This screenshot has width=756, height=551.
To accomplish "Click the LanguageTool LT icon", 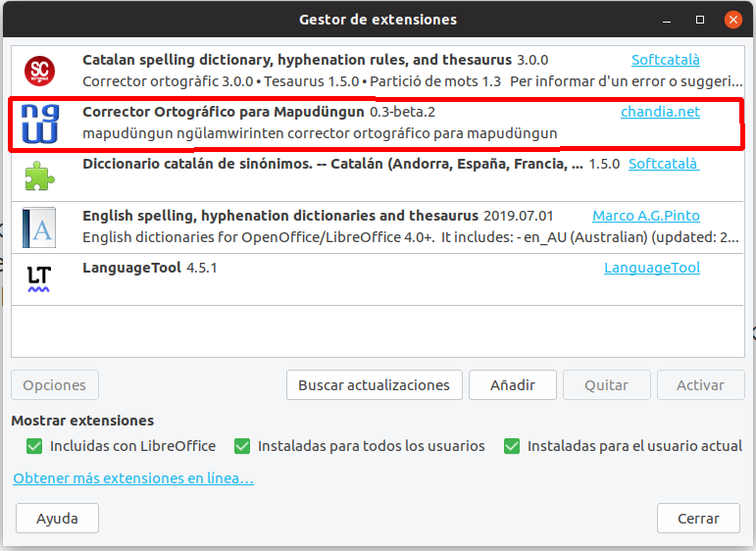I will click(x=38, y=279).
